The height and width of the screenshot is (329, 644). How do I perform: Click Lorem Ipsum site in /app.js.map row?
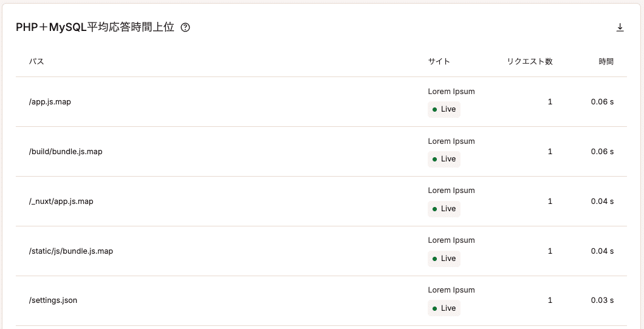(451, 92)
